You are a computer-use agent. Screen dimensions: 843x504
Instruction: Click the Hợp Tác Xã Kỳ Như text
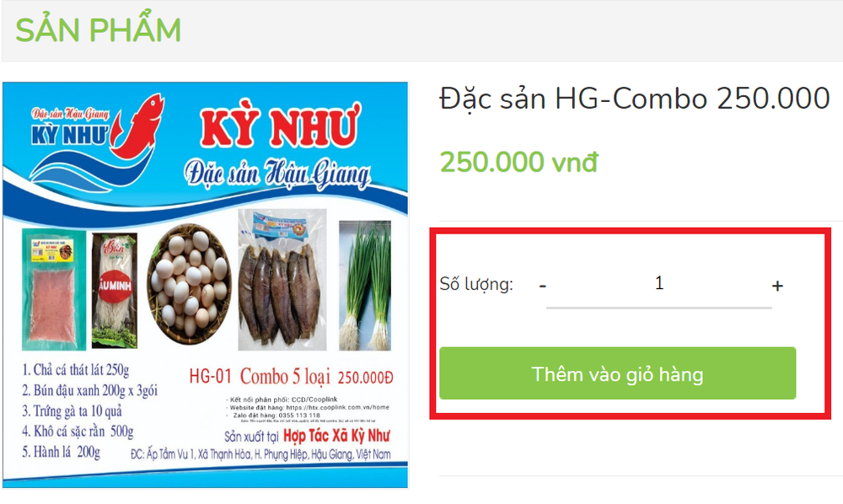pyautogui.click(x=336, y=435)
